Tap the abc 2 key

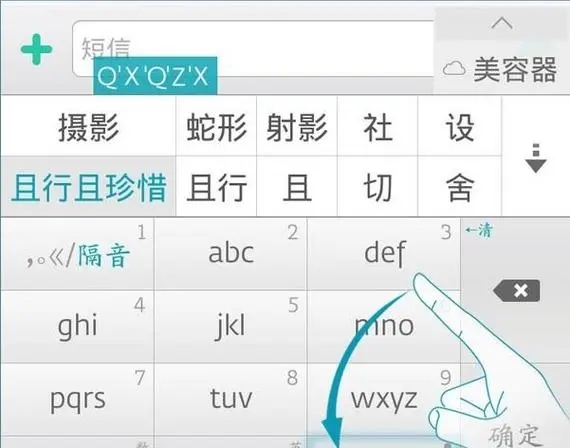coord(230,253)
